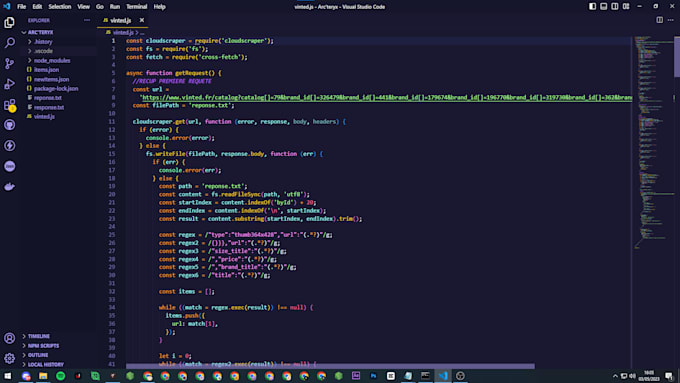Switch to Visual Studio Code taskbar icon

tap(443, 376)
